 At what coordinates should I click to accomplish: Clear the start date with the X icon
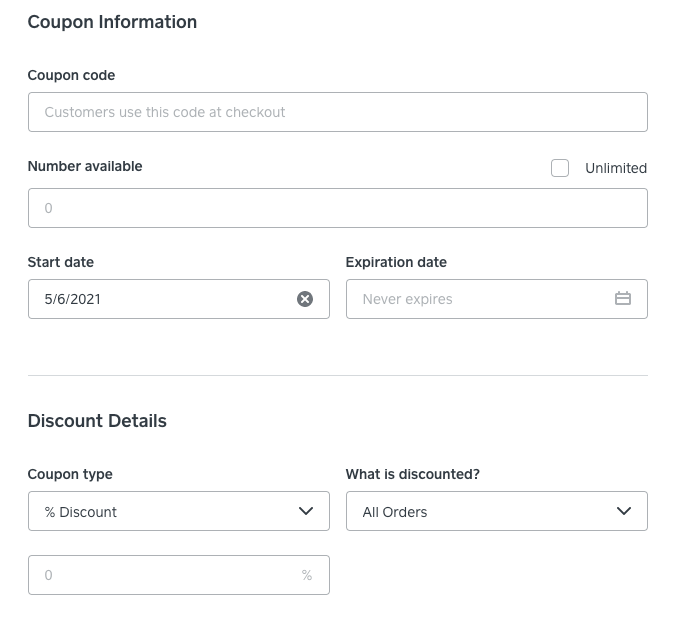(305, 299)
